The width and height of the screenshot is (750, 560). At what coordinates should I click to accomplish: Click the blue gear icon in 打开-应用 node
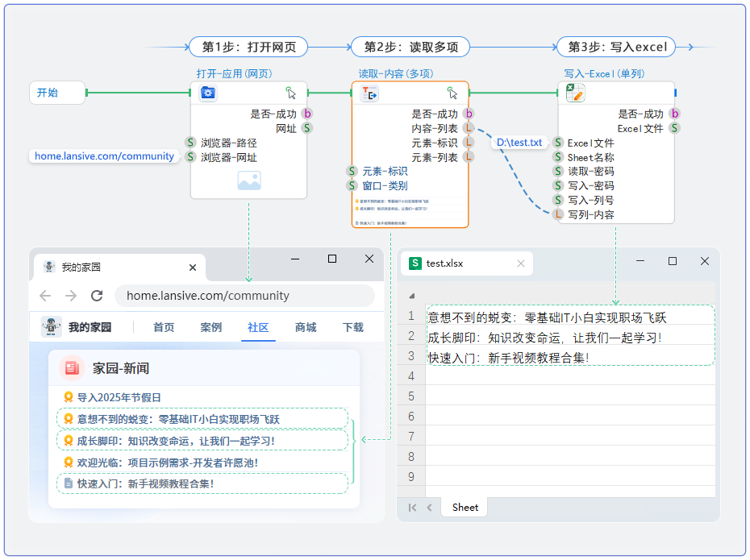point(208,93)
